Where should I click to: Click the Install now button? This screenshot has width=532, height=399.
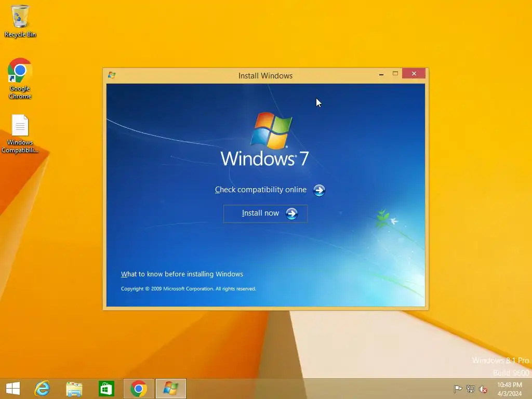[265, 214]
